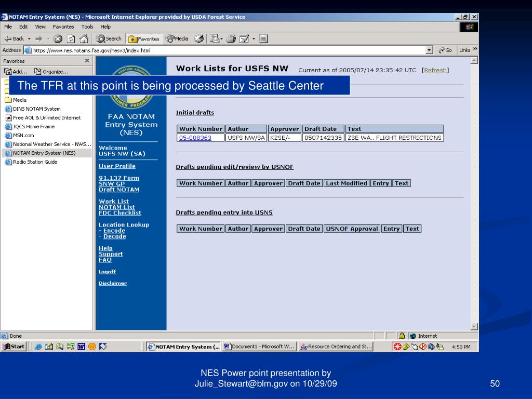Click the page scrollbar up arrow
The image size is (532, 399).
[x=474, y=60]
